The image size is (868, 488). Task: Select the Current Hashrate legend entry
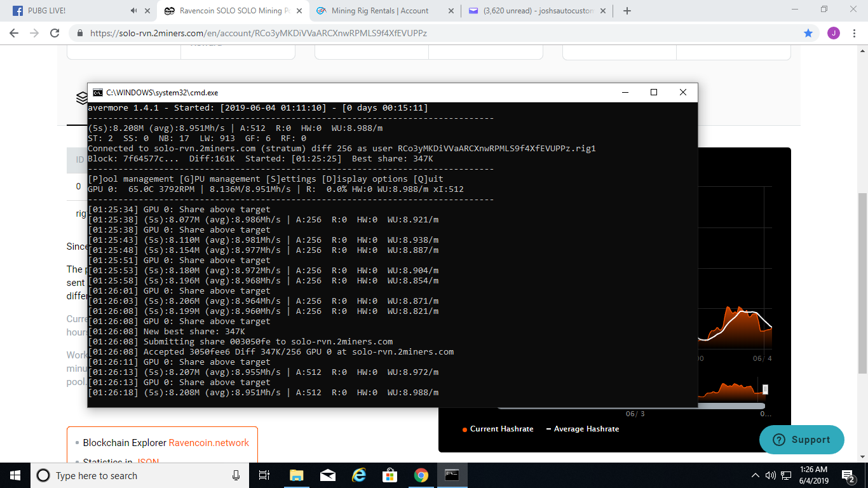pos(497,429)
